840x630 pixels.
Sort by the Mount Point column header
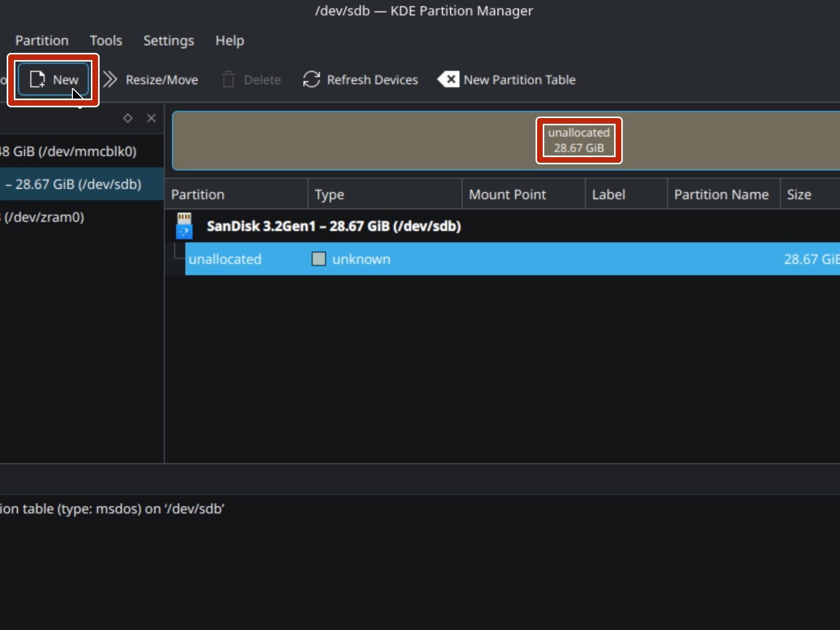click(x=507, y=195)
